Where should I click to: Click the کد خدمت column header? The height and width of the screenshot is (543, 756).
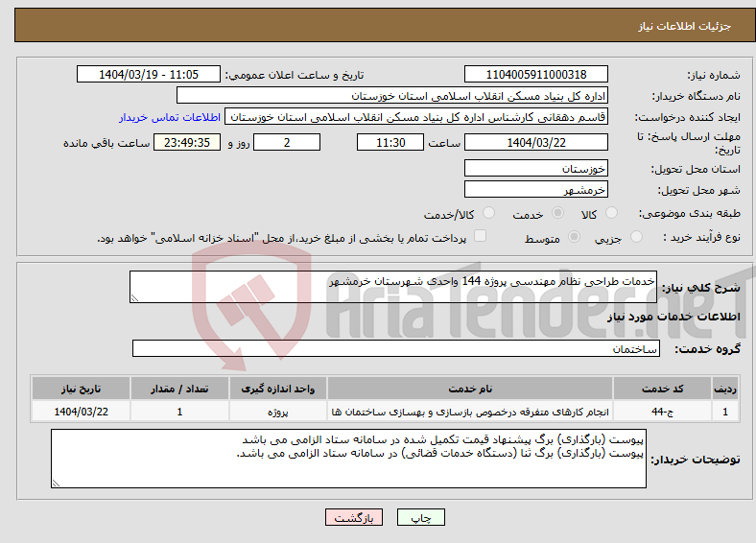[x=663, y=389]
